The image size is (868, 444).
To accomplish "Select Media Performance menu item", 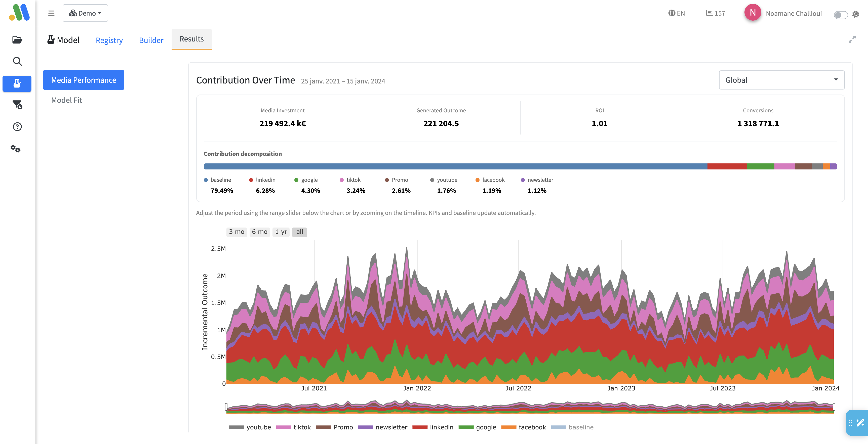I will tap(84, 80).
